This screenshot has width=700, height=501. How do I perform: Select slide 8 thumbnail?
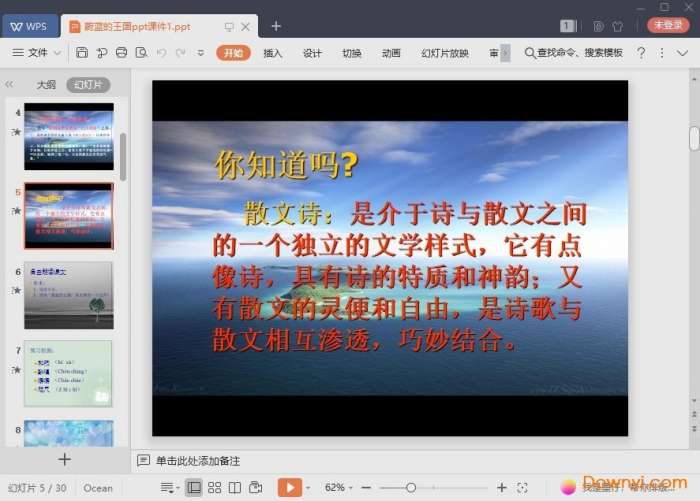pos(69,433)
